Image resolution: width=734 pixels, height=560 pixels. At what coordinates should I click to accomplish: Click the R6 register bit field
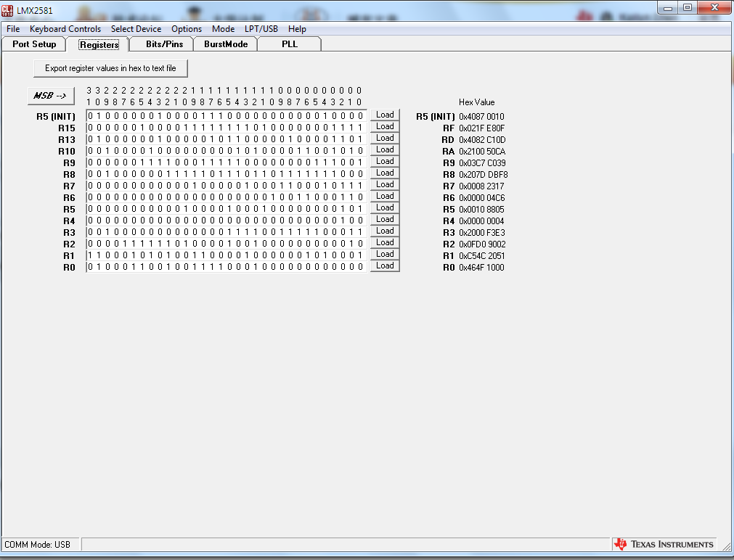[x=227, y=197]
